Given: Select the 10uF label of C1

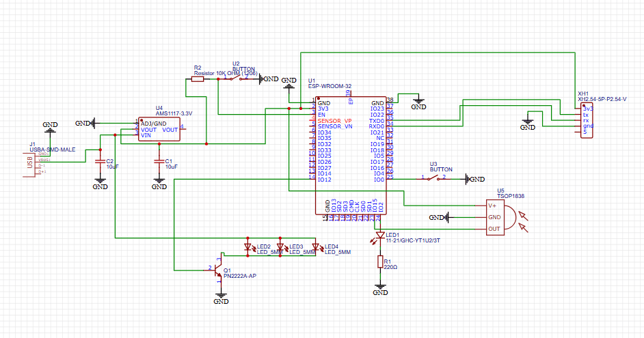Looking at the screenshot, I should [x=172, y=167].
